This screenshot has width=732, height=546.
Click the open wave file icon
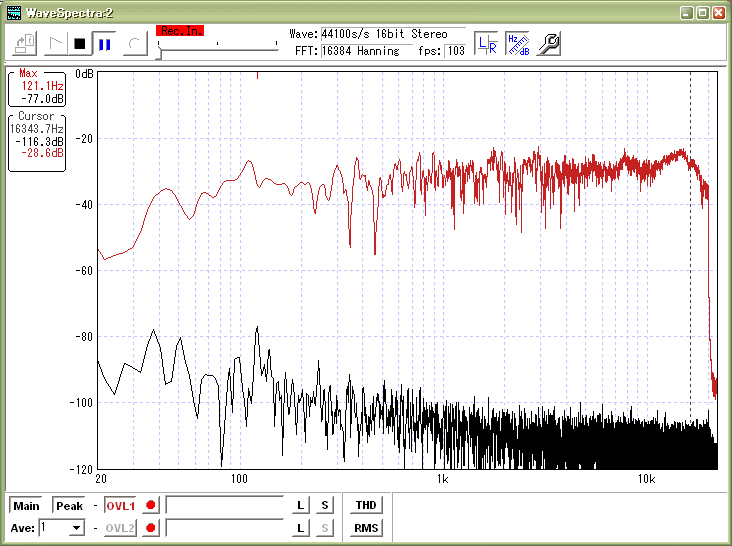pyautogui.click(x=27, y=43)
